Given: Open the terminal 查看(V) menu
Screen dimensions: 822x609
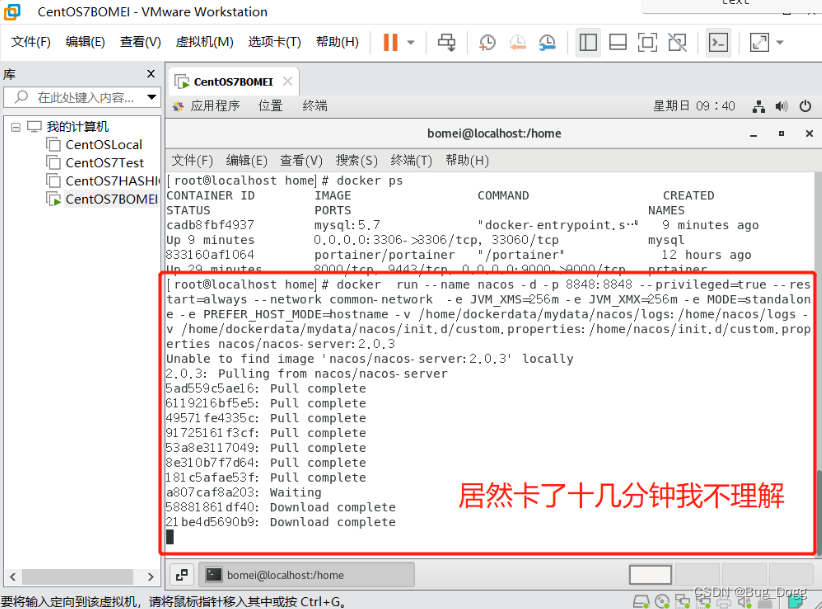Looking at the screenshot, I should click(301, 160).
